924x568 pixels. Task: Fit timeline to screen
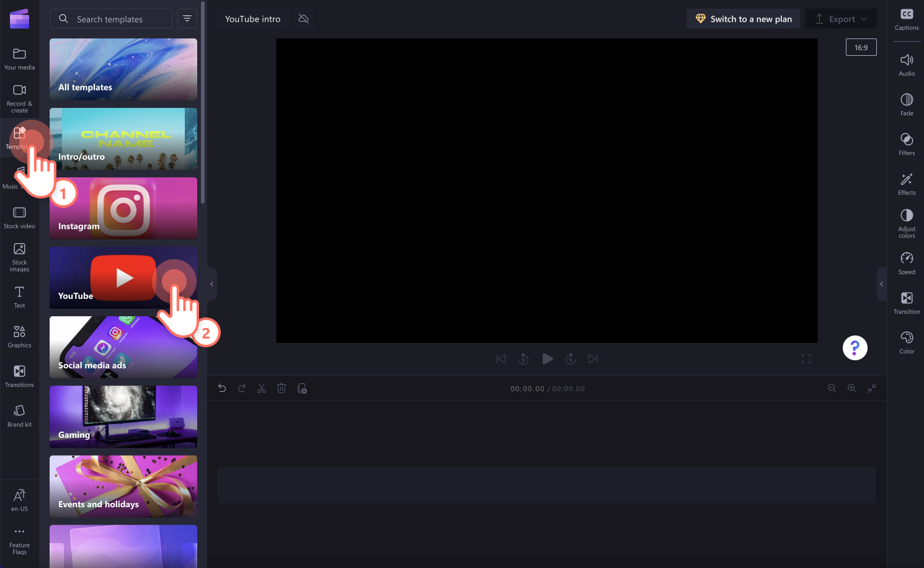872,388
